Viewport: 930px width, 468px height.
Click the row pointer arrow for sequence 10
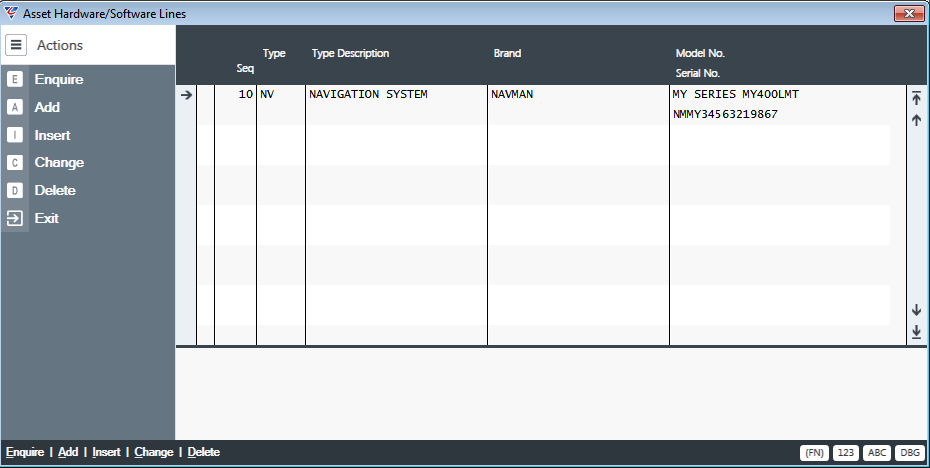pyautogui.click(x=186, y=94)
